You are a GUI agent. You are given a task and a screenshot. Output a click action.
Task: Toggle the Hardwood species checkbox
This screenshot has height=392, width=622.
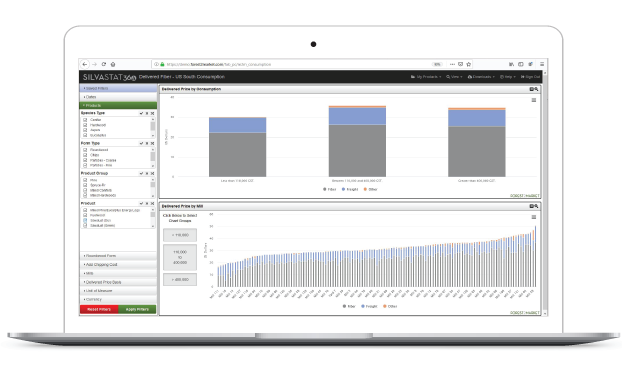click(85, 125)
